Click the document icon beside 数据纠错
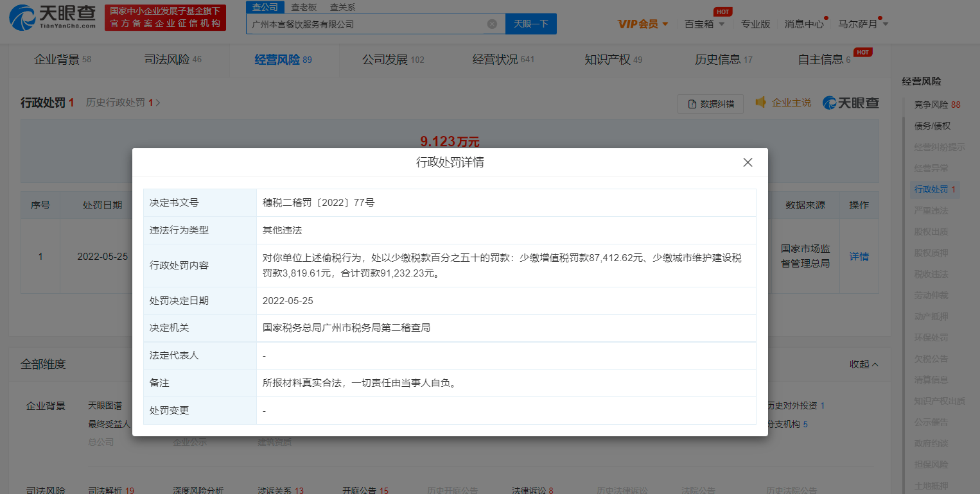The image size is (980, 494). click(x=692, y=103)
